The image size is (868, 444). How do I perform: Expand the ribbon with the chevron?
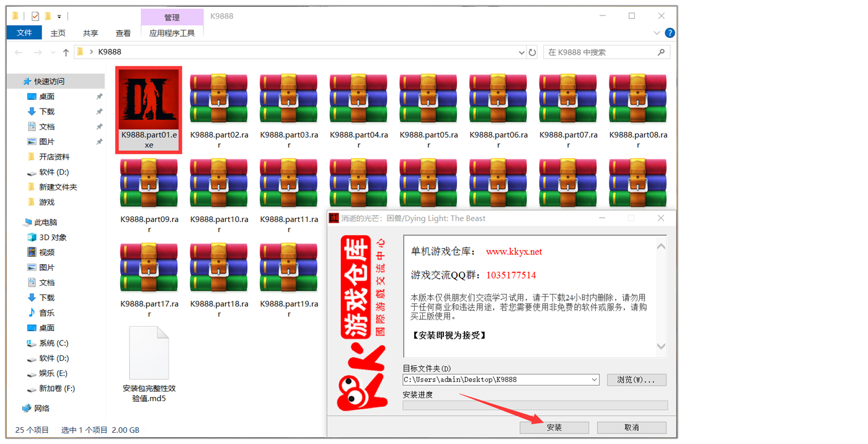[x=657, y=33]
